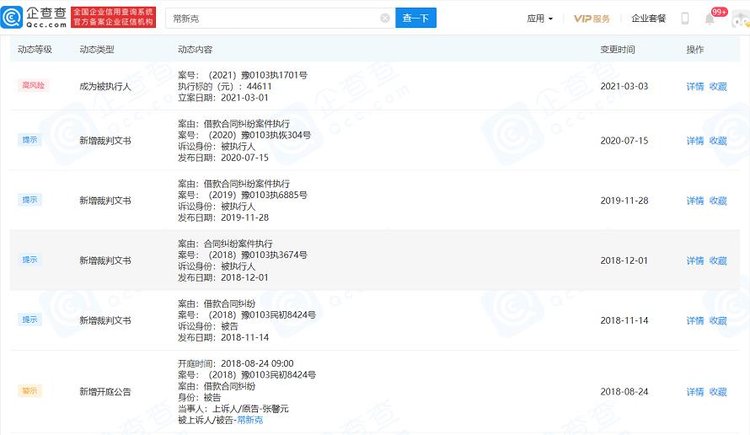
Task: Click the 动态内容 column header
Action: pos(195,49)
